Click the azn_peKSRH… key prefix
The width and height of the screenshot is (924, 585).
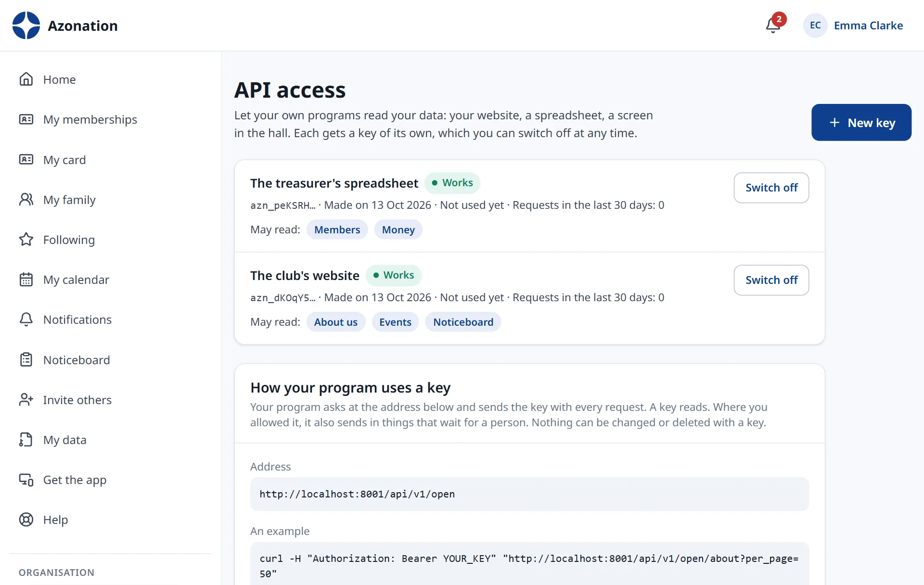(282, 205)
